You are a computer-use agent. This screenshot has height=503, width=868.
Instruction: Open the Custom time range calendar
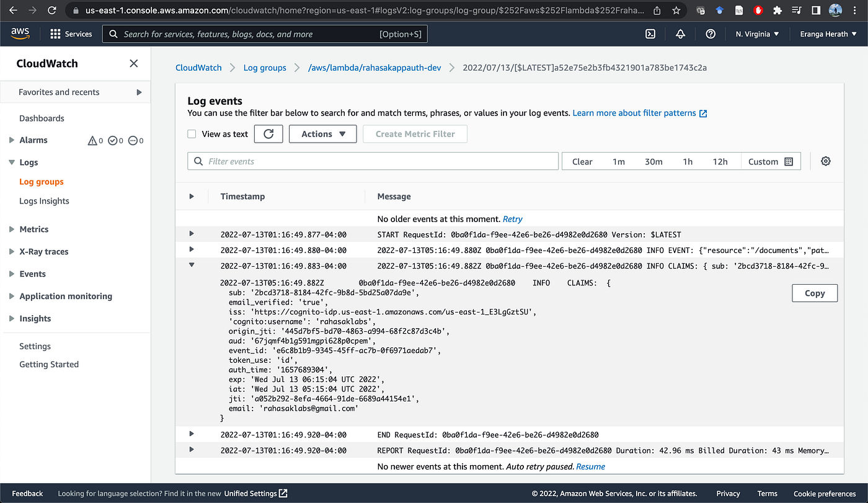[x=771, y=161]
